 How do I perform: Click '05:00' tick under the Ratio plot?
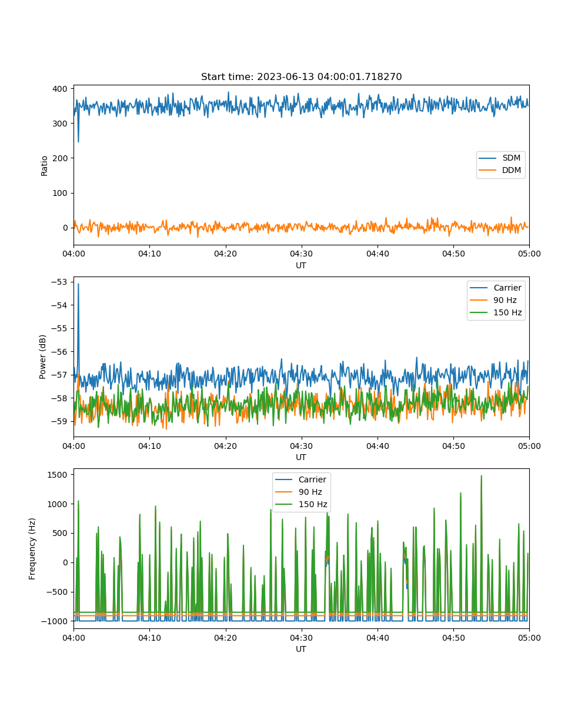529,254
